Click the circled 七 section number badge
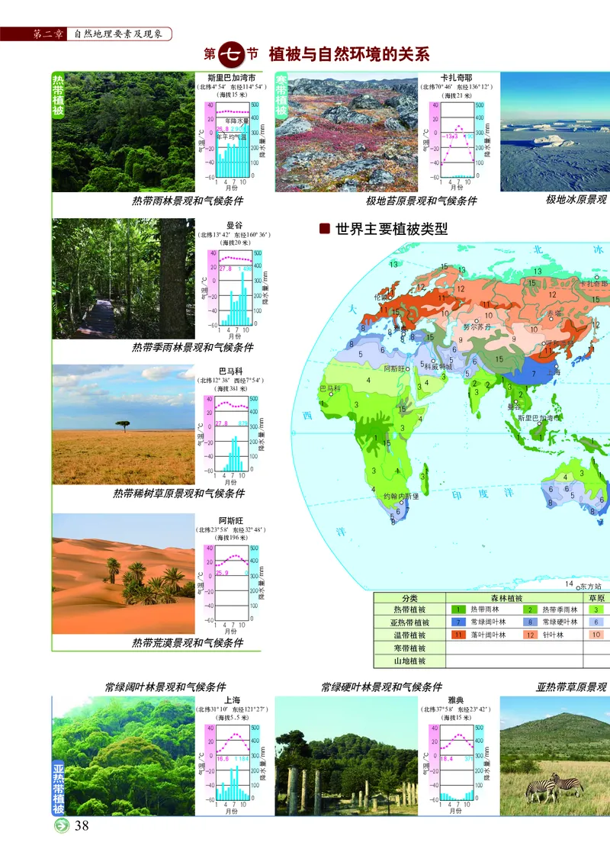This screenshot has height=868, width=610. coord(231,54)
